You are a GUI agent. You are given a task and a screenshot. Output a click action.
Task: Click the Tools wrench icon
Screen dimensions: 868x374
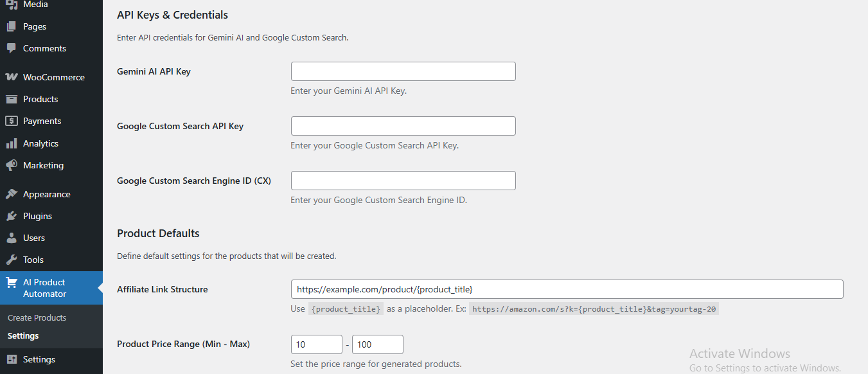[11, 260]
